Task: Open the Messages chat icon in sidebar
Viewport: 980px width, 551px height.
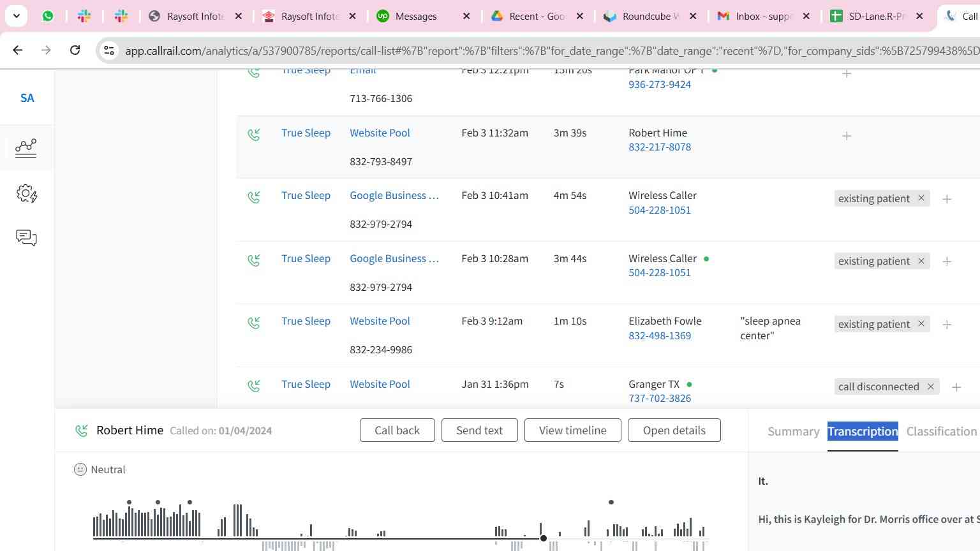Action: coord(26,238)
